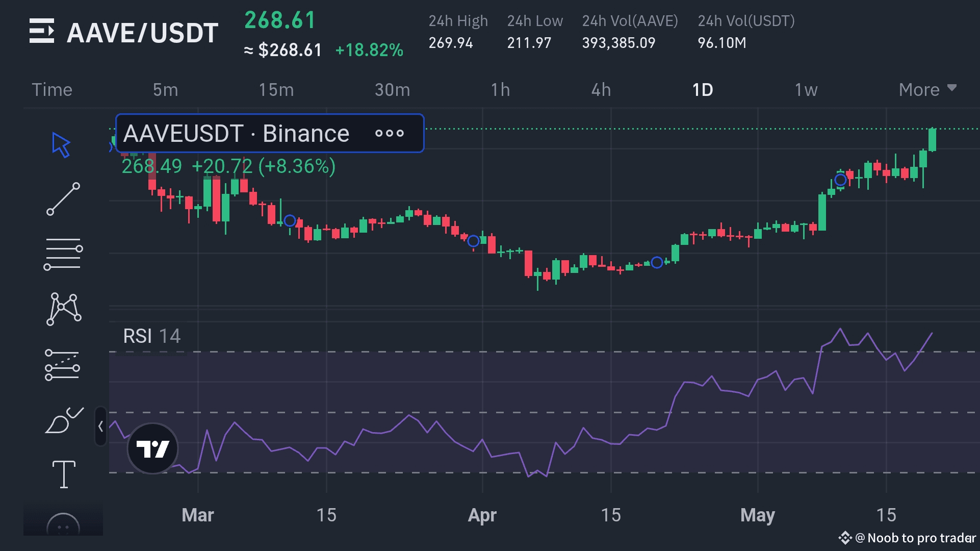Click the blue circle marker near May
This screenshot has width=980, height=551.
pos(840,180)
